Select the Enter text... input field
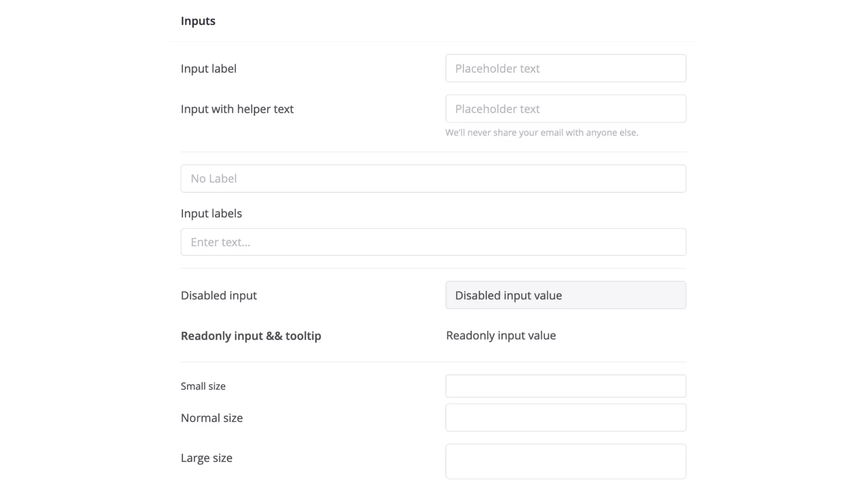 (433, 242)
